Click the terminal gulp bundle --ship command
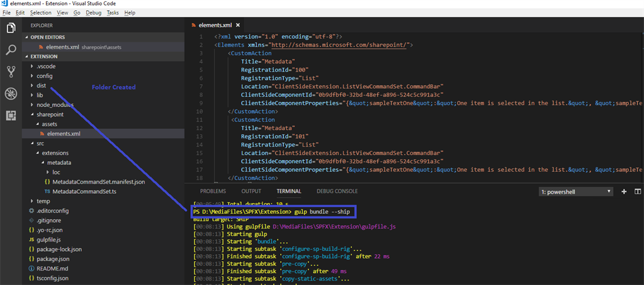Image resolution: width=644 pixels, height=285 pixels. 322,212
